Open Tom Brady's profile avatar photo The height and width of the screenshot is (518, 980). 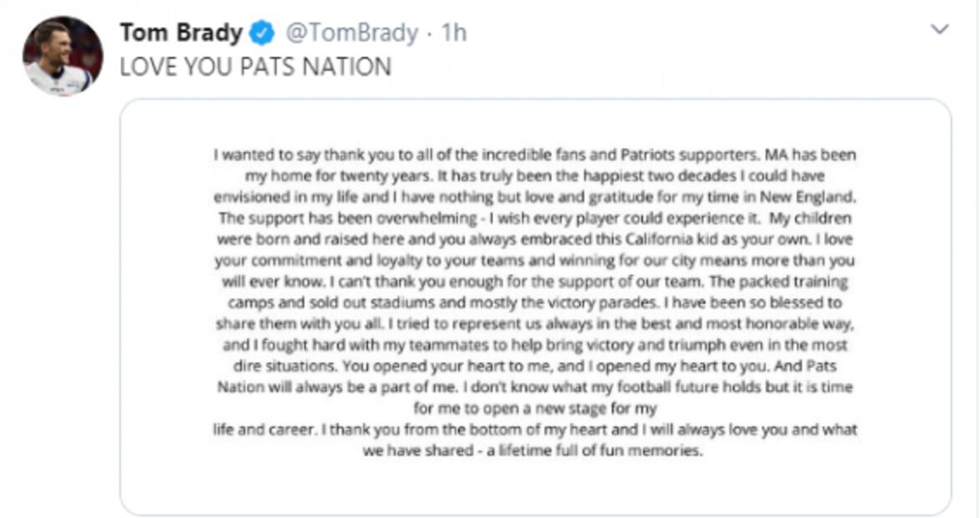pos(63,56)
